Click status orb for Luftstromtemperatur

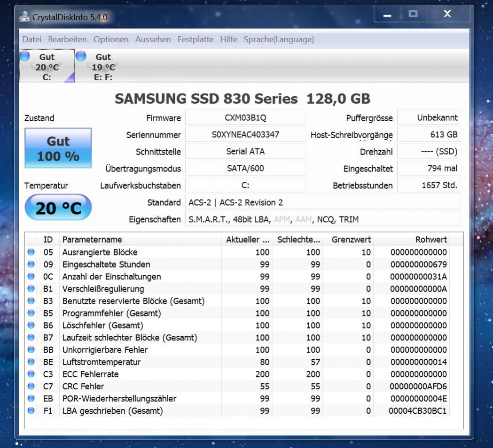(x=31, y=362)
